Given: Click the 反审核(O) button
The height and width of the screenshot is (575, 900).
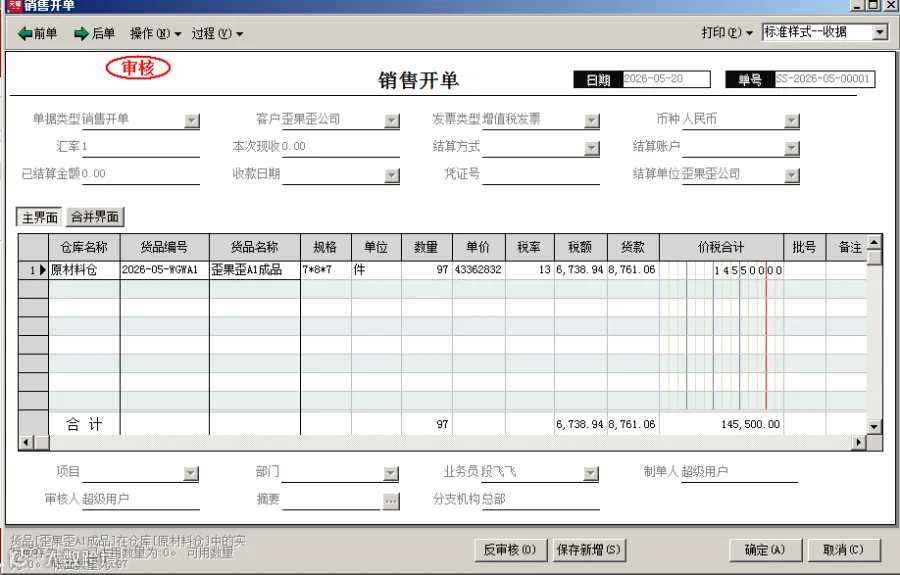Looking at the screenshot, I should pyautogui.click(x=510, y=550).
